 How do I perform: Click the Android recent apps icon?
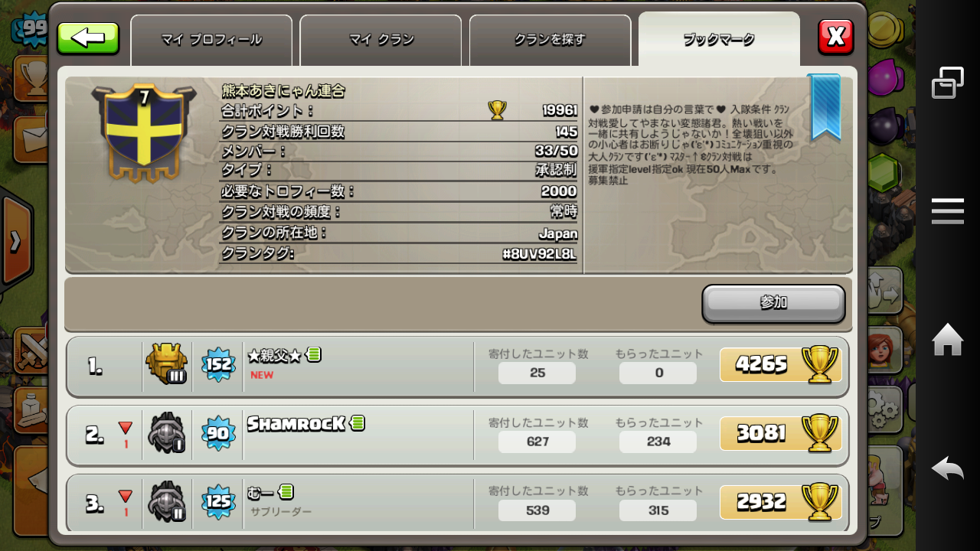coord(947,83)
